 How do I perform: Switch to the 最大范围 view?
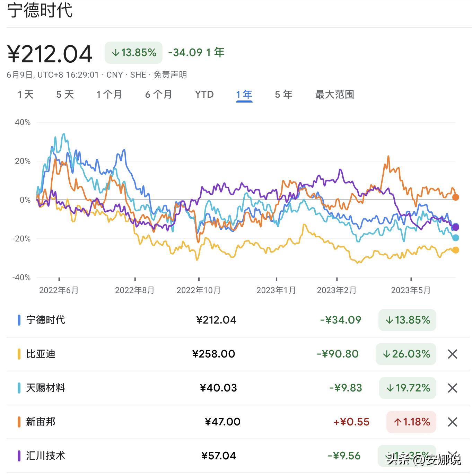334,94
